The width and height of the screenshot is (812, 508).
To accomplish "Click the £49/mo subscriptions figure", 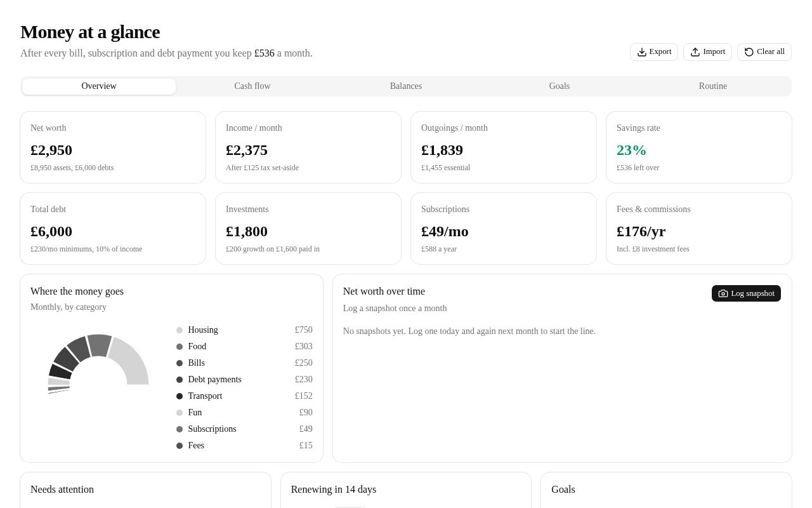I will tap(445, 232).
